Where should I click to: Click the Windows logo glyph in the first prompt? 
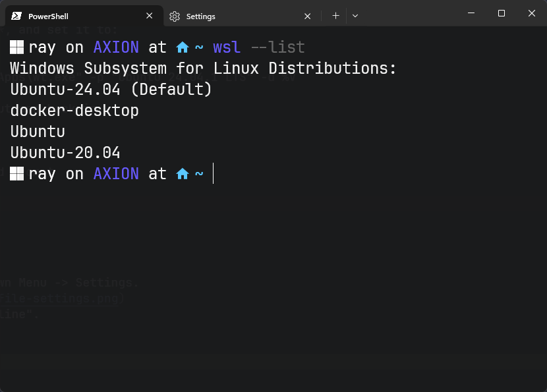pos(16,47)
